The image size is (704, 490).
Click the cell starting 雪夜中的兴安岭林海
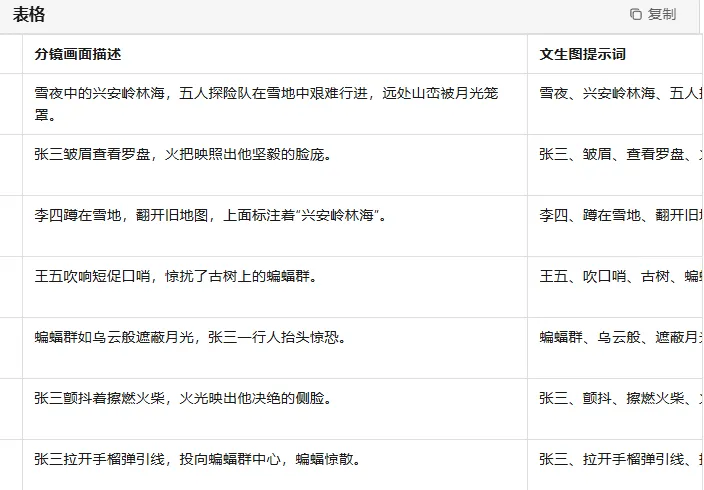pyautogui.click(x=275, y=104)
